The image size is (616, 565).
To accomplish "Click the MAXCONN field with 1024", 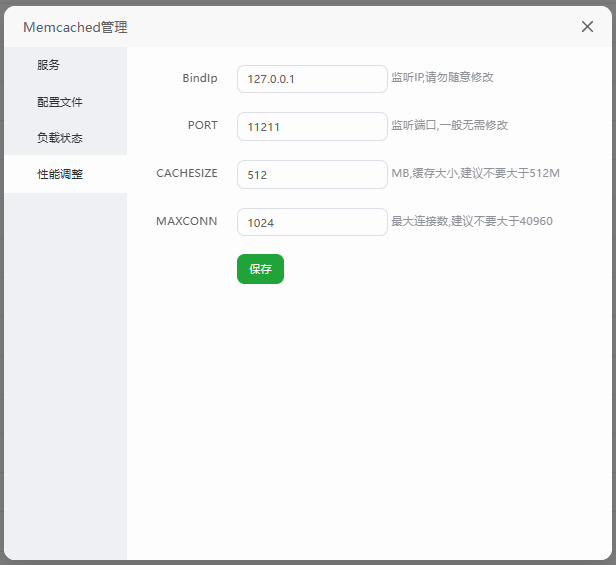I will [312, 222].
